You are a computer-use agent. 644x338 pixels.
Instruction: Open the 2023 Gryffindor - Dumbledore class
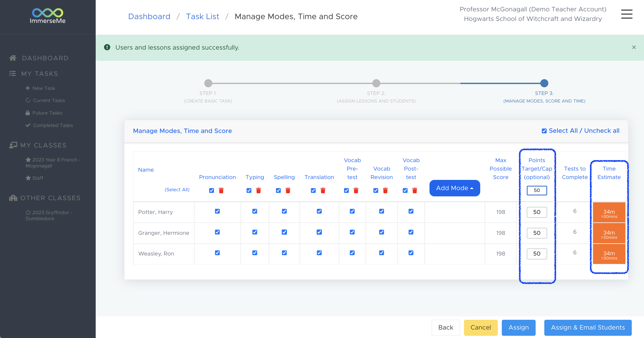coord(49,215)
